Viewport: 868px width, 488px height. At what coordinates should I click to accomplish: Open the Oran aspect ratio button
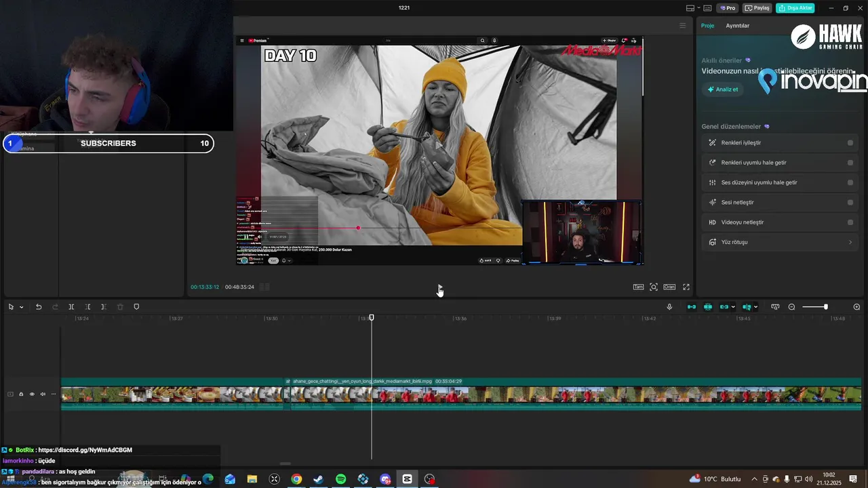coord(669,287)
